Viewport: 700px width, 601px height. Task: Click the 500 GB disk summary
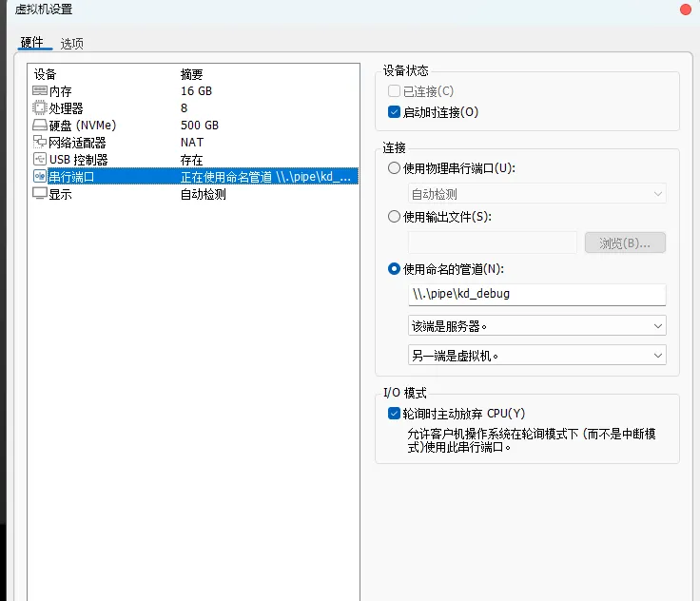click(200, 125)
